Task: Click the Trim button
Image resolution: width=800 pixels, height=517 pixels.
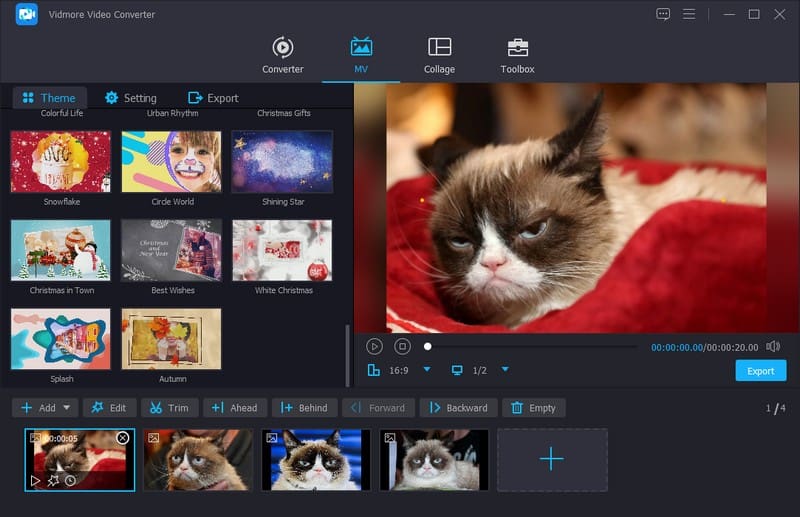Action: [x=169, y=408]
